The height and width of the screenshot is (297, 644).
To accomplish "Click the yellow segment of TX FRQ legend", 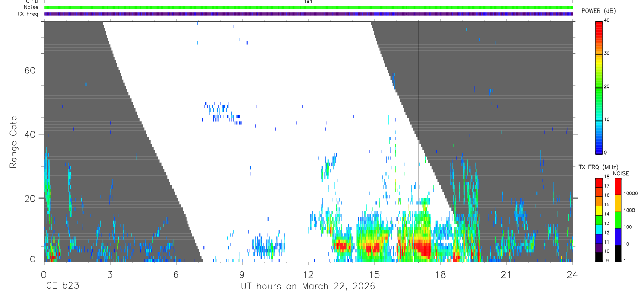I will [x=598, y=211].
